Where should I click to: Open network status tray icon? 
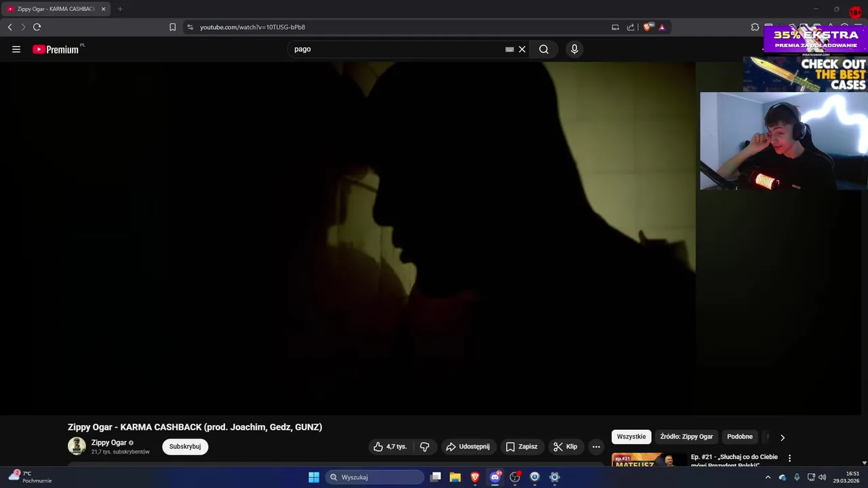[x=811, y=477]
